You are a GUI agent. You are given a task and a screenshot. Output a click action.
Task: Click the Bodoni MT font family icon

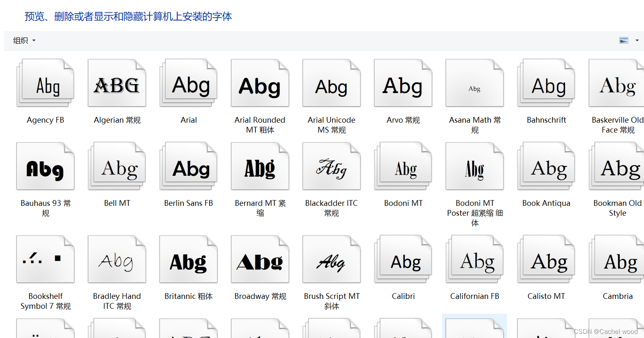tap(403, 166)
